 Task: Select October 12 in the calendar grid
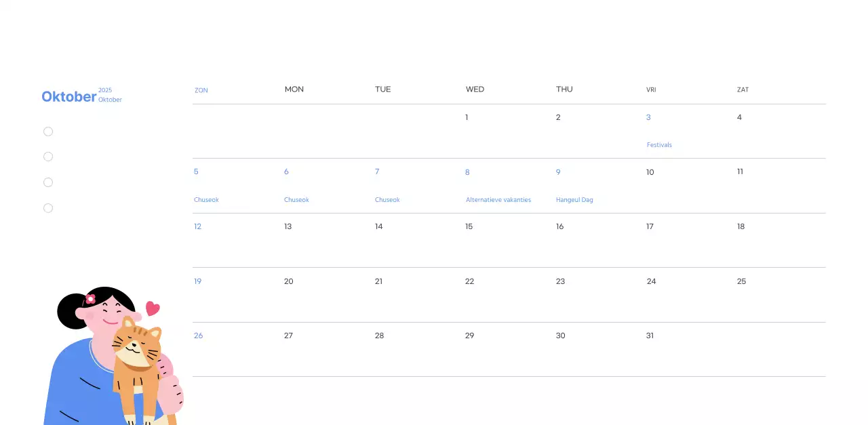pyautogui.click(x=197, y=226)
